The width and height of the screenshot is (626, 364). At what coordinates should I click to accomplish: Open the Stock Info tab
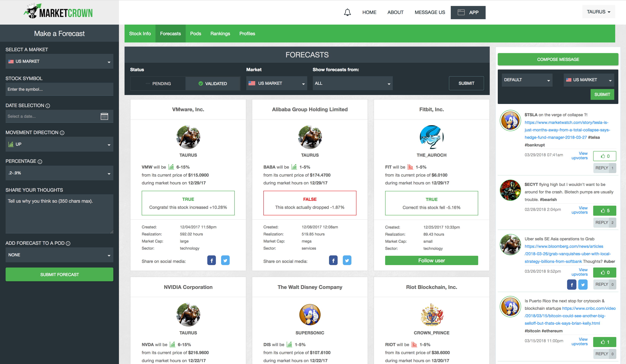coord(140,34)
